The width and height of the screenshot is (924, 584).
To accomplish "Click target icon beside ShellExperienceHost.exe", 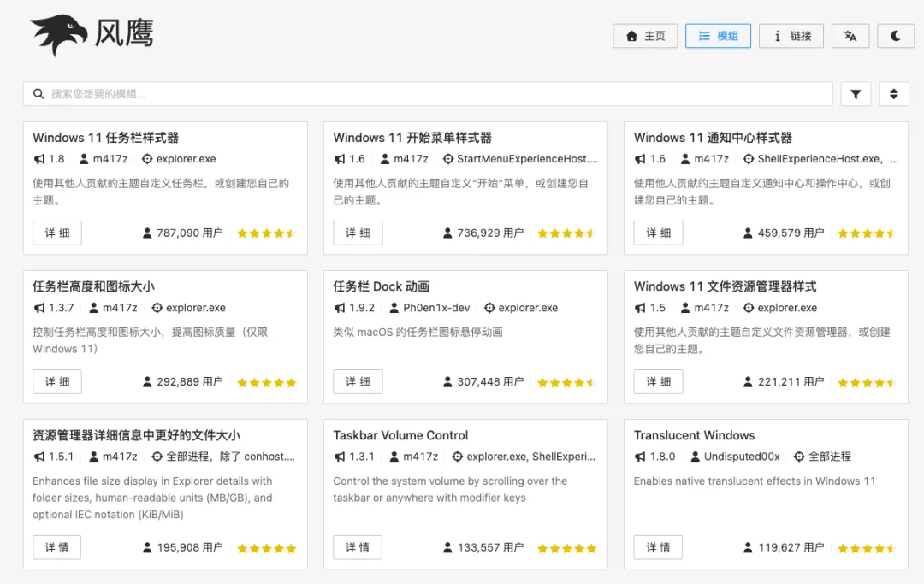I will click(749, 159).
